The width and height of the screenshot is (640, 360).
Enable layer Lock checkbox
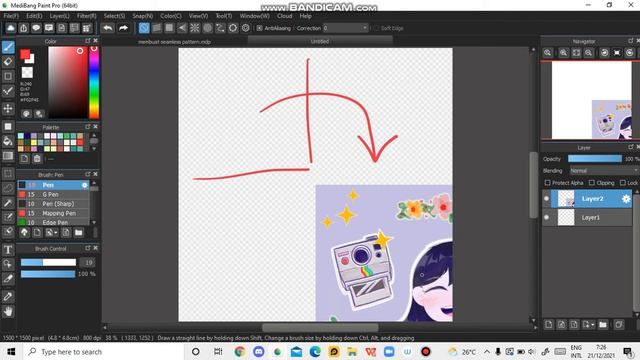click(622, 183)
